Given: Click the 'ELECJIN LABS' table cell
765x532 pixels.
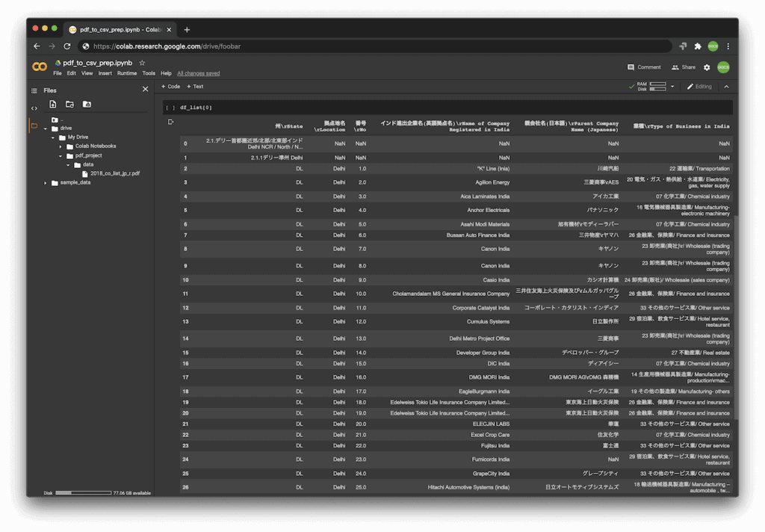Looking at the screenshot, I should coord(491,424).
